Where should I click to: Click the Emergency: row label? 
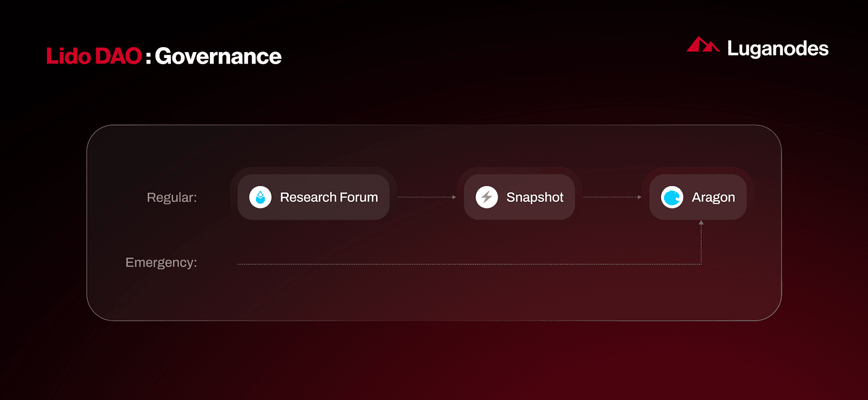tap(161, 263)
